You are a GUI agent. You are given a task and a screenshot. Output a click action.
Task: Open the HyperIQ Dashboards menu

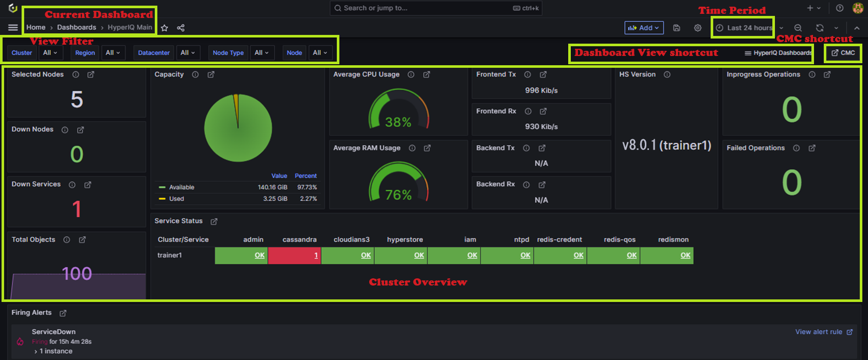pos(779,53)
